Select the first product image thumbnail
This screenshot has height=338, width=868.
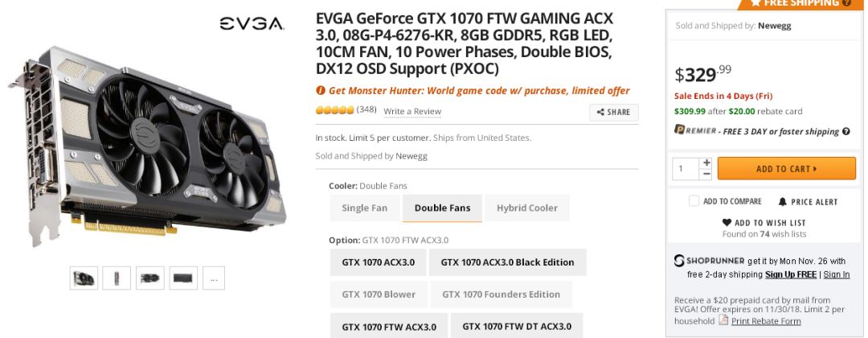coord(84,278)
